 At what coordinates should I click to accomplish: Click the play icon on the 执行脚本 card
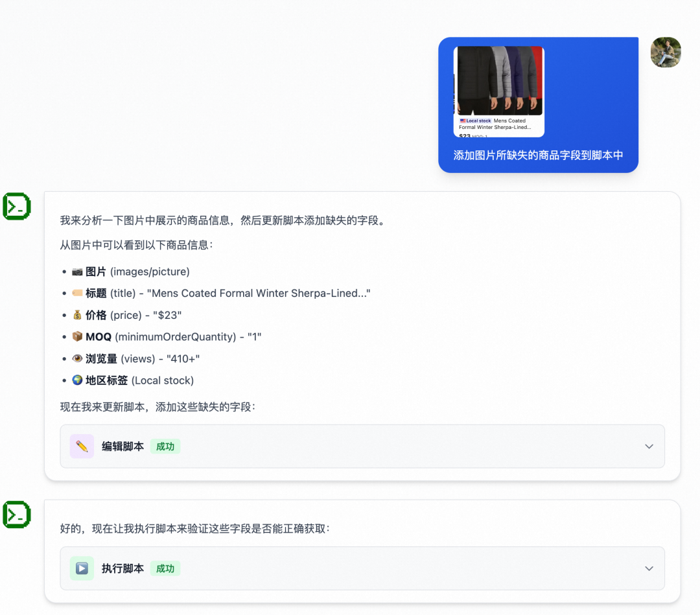82,568
